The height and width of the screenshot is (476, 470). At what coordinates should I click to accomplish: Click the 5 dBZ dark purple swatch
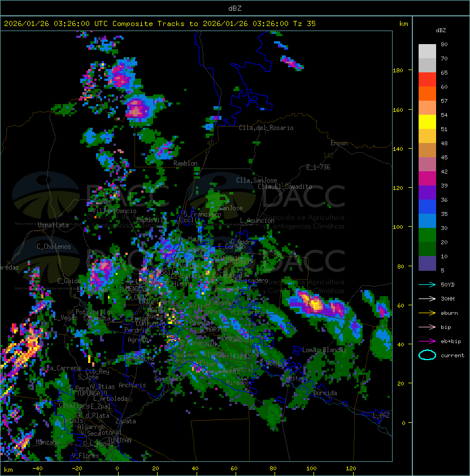(427, 263)
